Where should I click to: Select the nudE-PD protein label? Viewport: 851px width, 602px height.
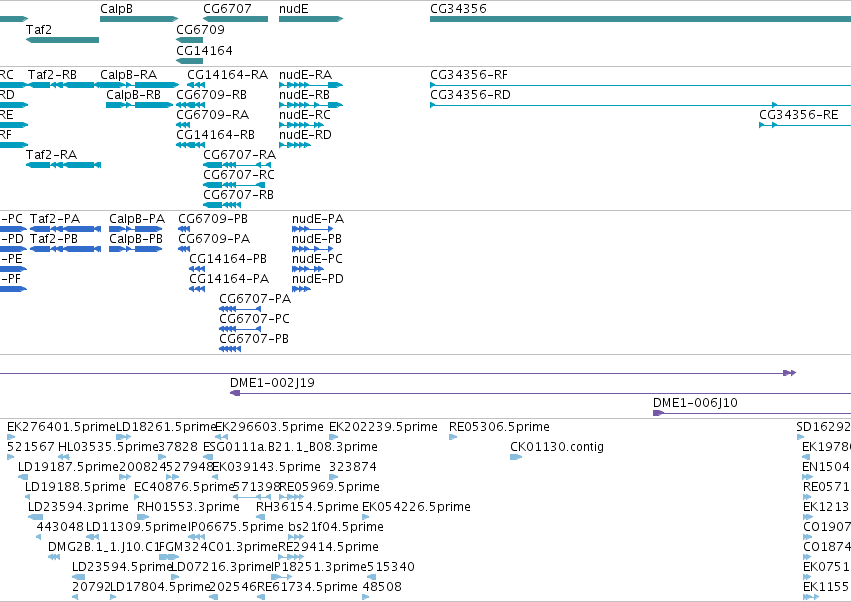pos(318,279)
